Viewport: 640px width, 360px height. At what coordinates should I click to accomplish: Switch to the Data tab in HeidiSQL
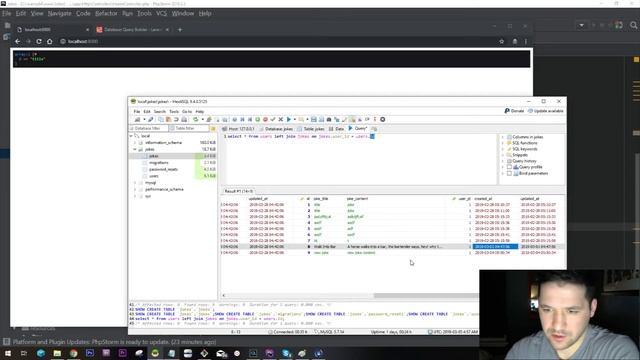pyautogui.click(x=336, y=129)
